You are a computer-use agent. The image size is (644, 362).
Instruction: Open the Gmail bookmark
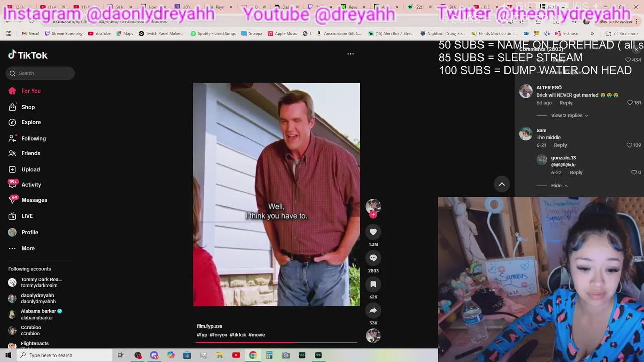pos(30,34)
